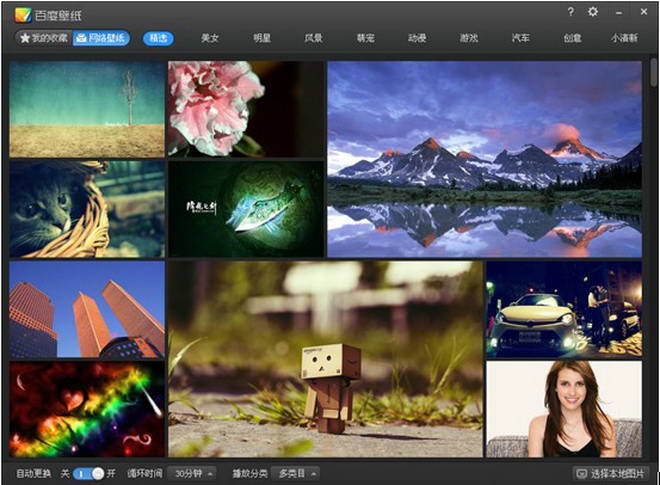Viewport: 660px width, 485px height.
Task: Open the rainbow nebula heart wallpaper
Action: click(87, 409)
